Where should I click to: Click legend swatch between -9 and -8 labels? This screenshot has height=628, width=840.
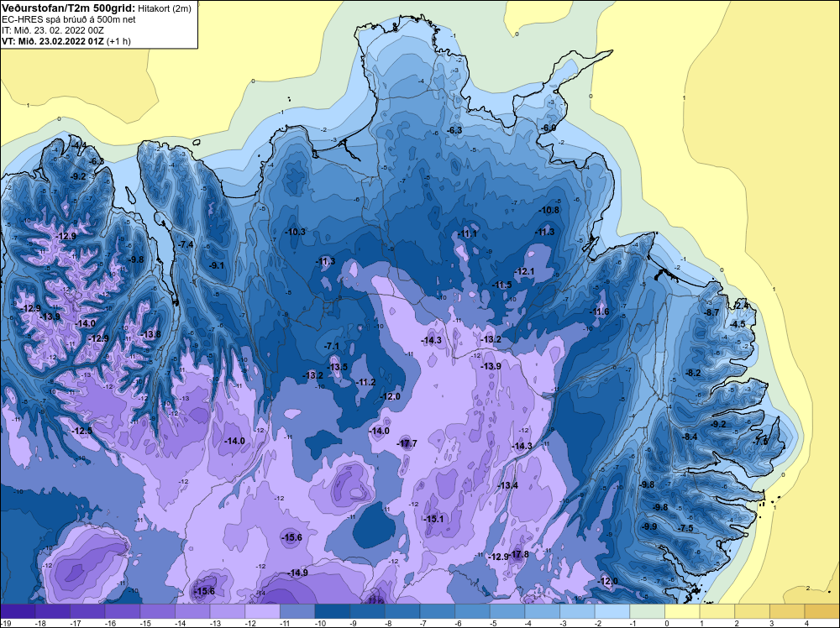pyautogui.click(x=367, y=611)
